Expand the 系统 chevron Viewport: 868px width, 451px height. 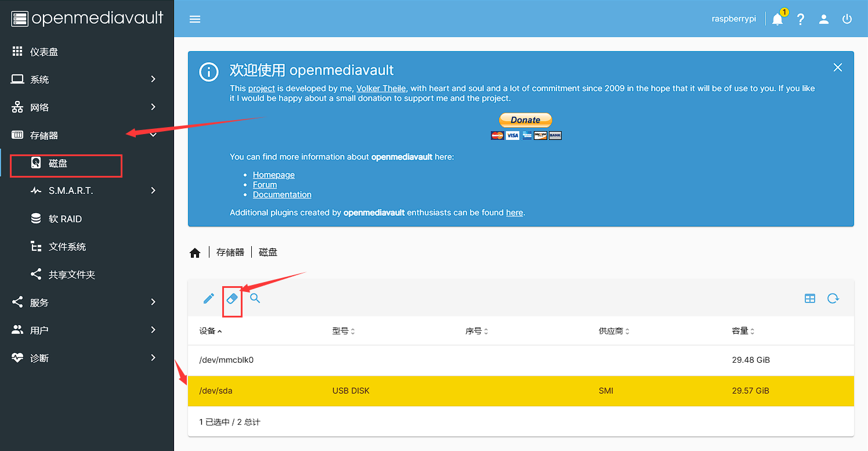coord(153,79)
